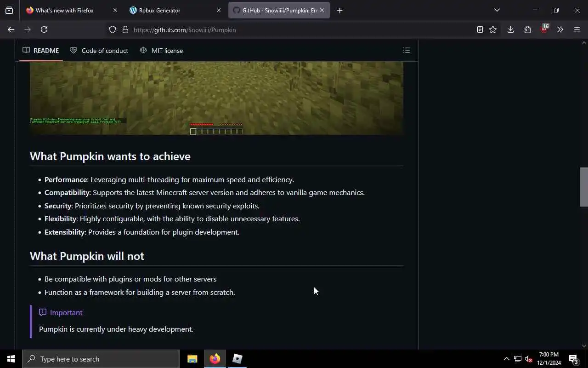Open the Windows Start menu
The height and width of the screenshot is (368, 588).
pyautogui.click(x=11, y=359)
